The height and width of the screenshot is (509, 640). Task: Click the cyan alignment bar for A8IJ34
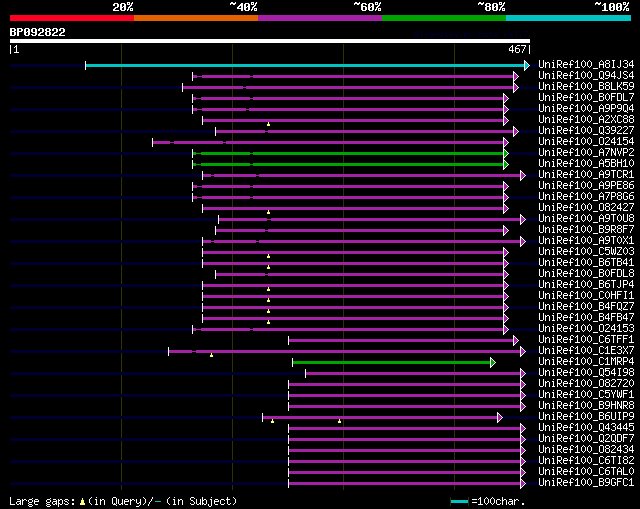pos(305,65)
